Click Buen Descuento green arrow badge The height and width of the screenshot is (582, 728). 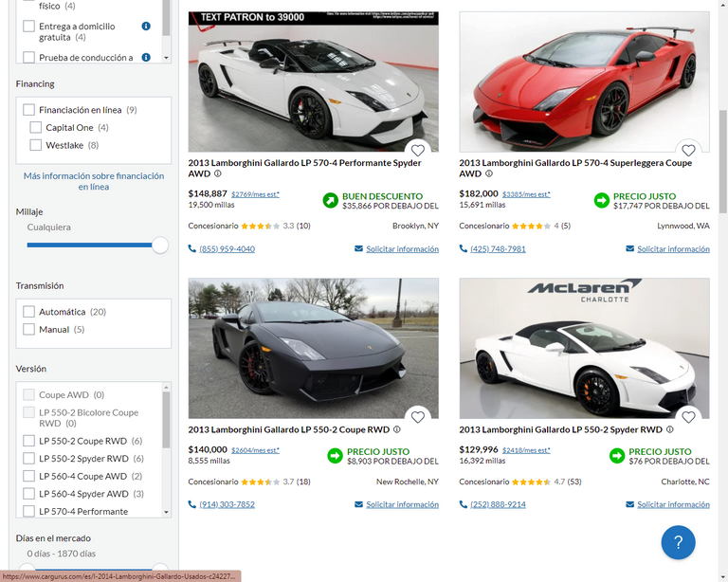331,201
